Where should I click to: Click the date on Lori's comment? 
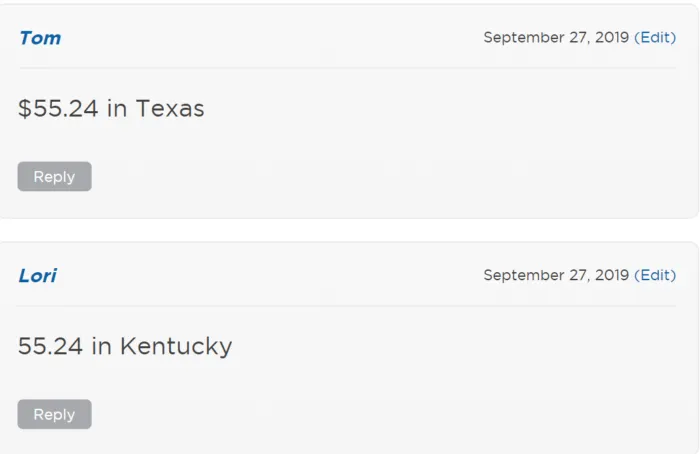555,275
